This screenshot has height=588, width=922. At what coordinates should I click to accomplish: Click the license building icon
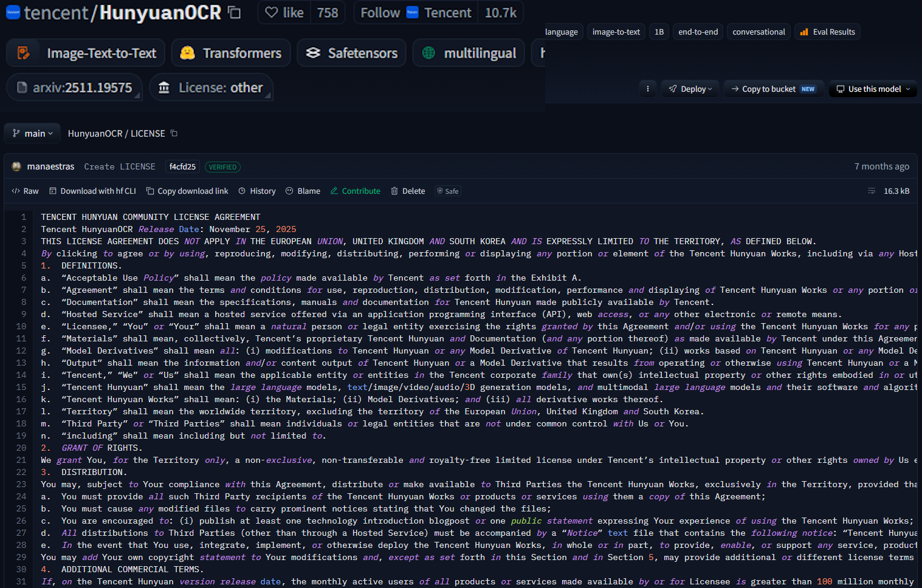point(164,87)
